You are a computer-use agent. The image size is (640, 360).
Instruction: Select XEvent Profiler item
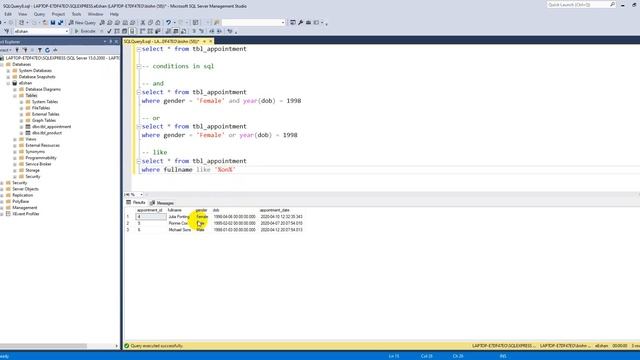26,214
